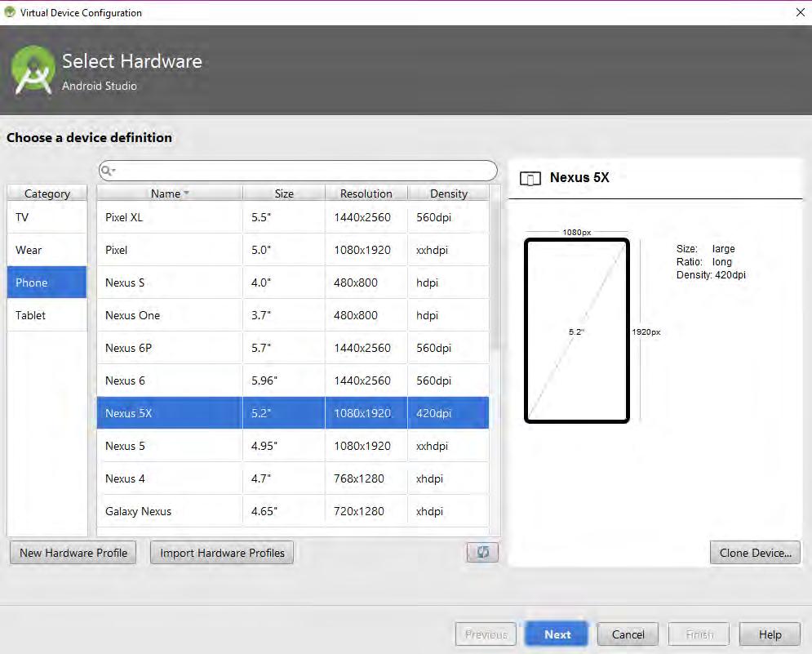Click the Clone Device button
Screen dimensions: 812x654
[x=755, y=553]
